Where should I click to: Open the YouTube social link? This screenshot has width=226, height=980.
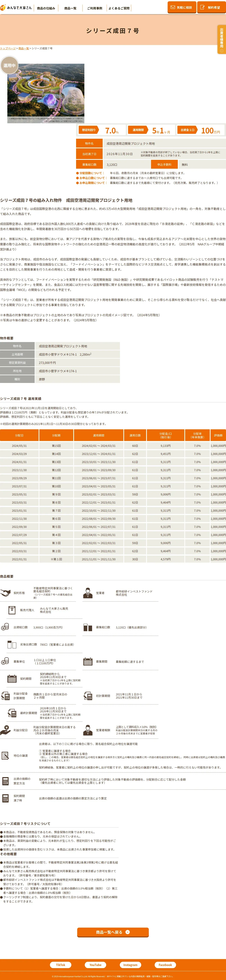click(95, 964)
